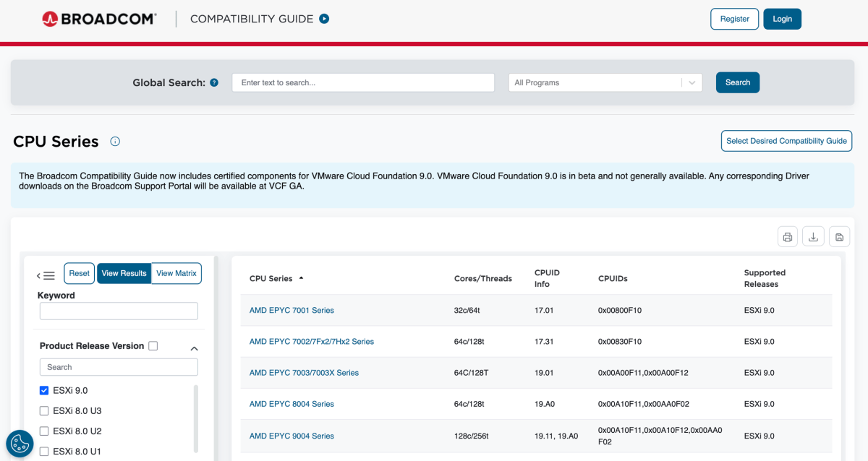Click the Product Release Version search box
The width and height of the screenshot is (868, 461).
point(119,367)
